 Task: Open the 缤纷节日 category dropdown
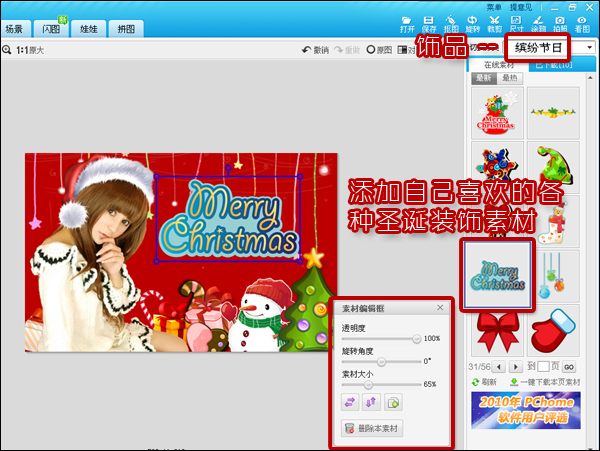(592, 47)
